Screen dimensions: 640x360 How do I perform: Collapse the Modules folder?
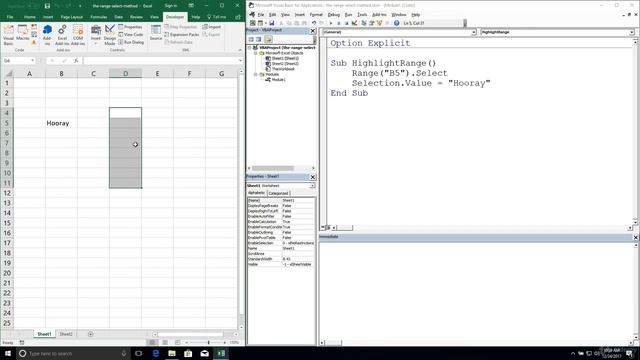[256, 74]
